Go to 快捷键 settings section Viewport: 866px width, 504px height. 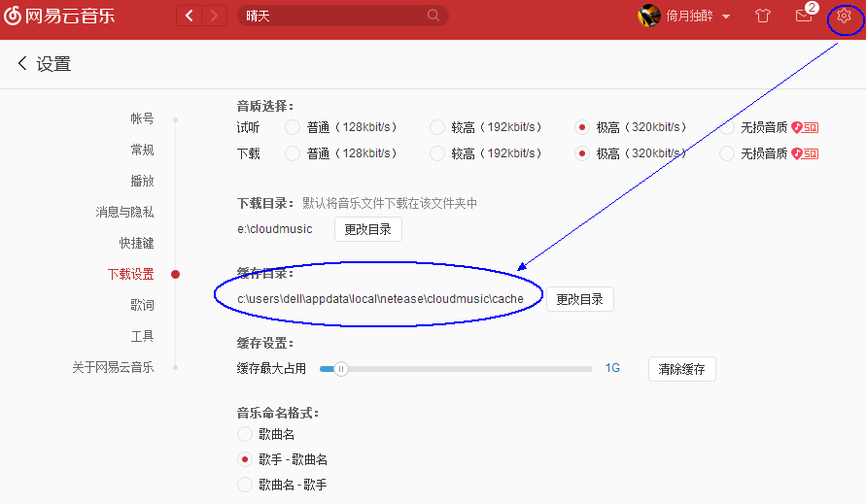point(136,243)
